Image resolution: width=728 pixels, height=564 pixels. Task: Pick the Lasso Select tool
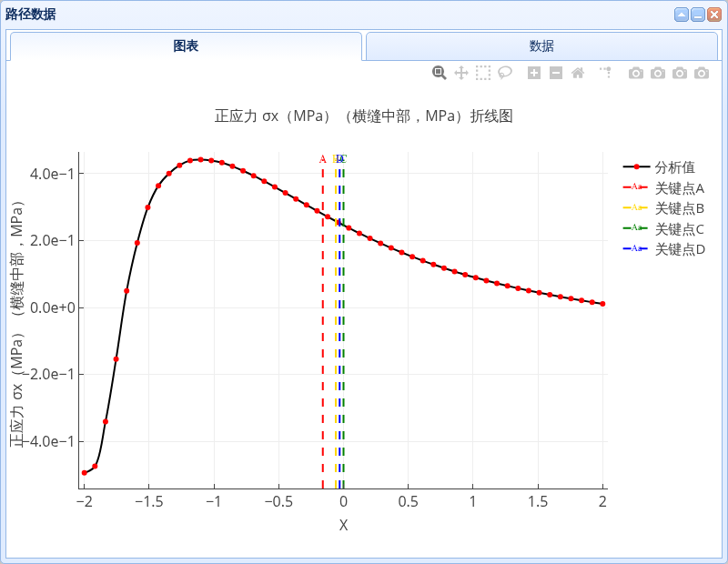[505, 73]
